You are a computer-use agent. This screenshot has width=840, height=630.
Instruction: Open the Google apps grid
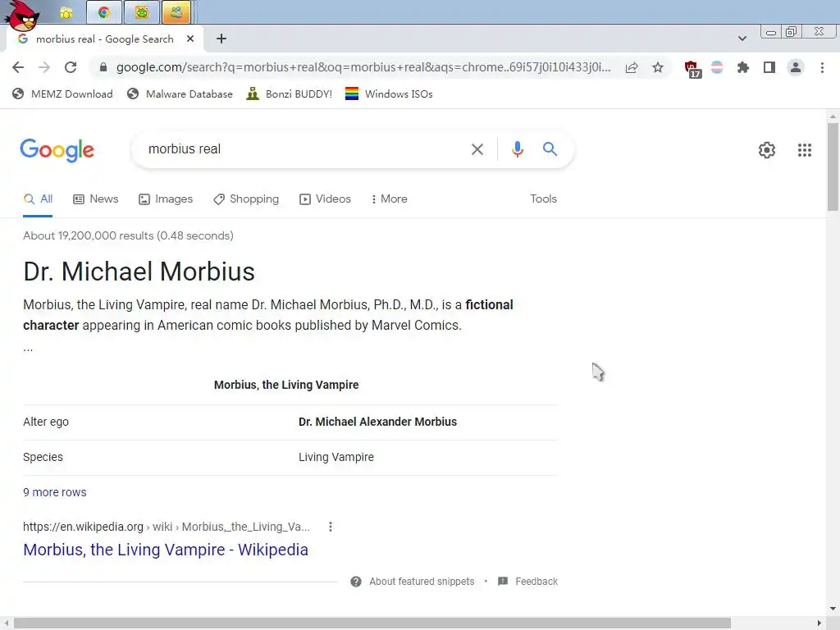point(805,150)
